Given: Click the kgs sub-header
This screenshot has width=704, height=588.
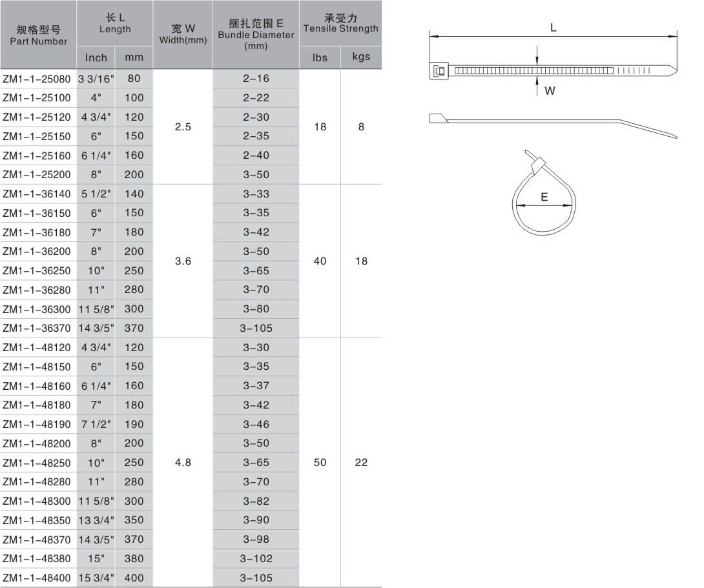Looking at the screenshot, I should pos(361,57).
